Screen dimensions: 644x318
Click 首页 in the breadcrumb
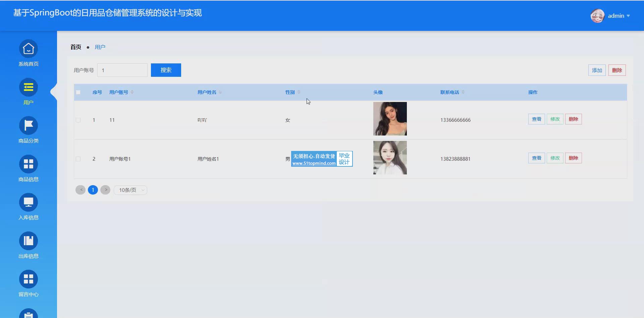(76, 47)
